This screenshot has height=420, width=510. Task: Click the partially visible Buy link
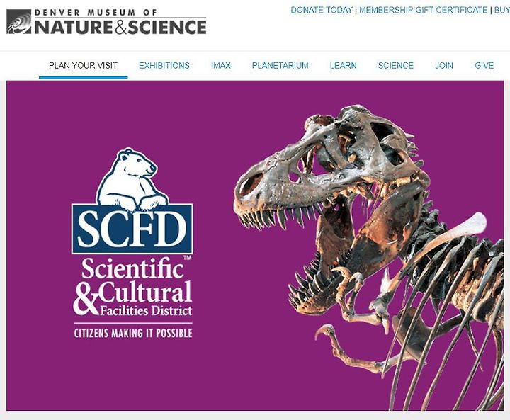pos(502,10)
